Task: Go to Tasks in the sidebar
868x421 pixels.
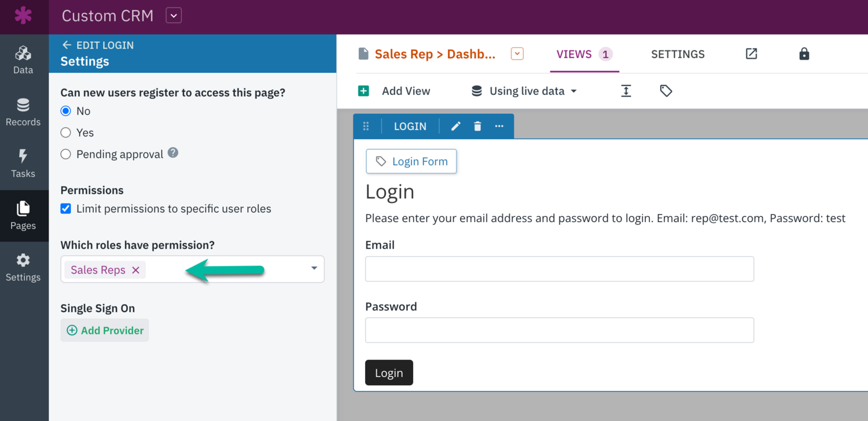Action: click(x=23, y=164)
